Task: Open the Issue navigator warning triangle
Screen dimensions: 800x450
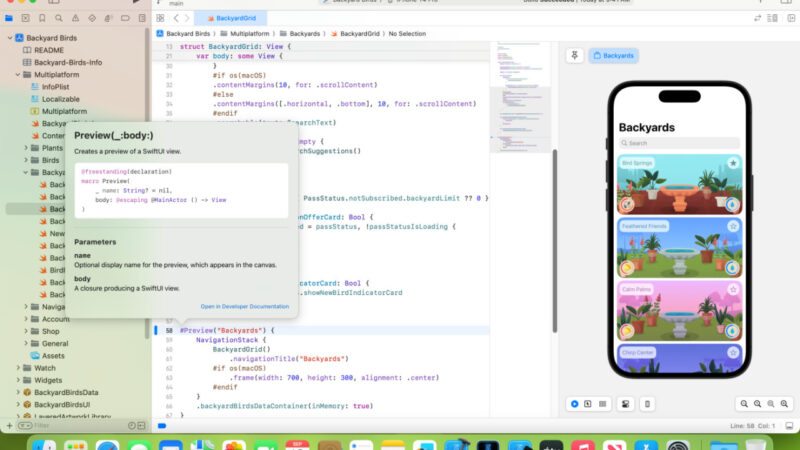Action: pyautogui.click(x=76, y=18)
